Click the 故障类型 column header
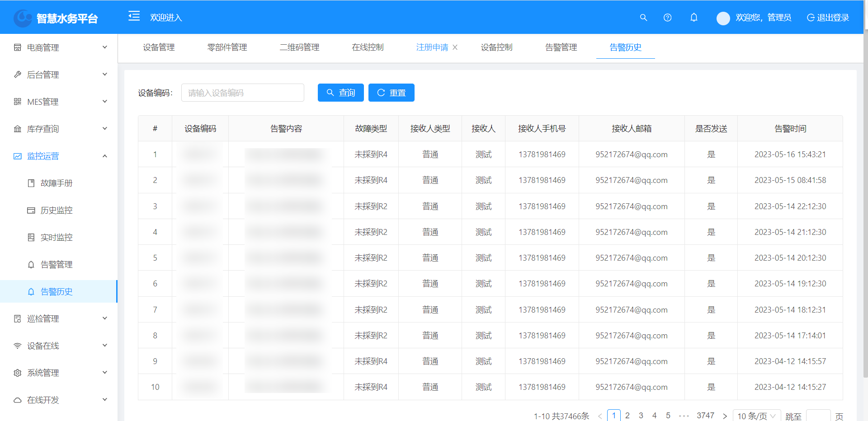 point(371,129)
